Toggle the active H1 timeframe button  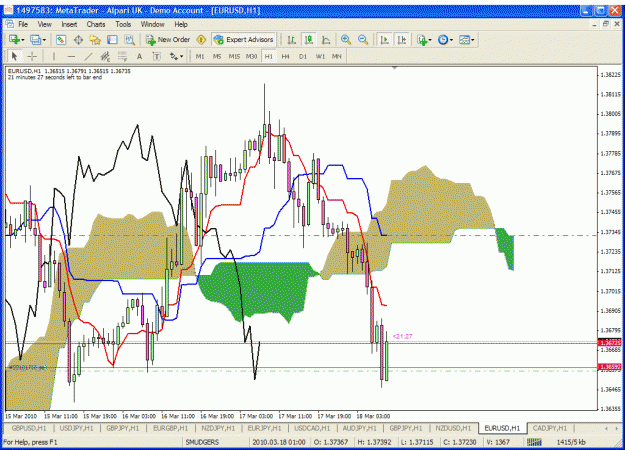[x=269, y=57]
